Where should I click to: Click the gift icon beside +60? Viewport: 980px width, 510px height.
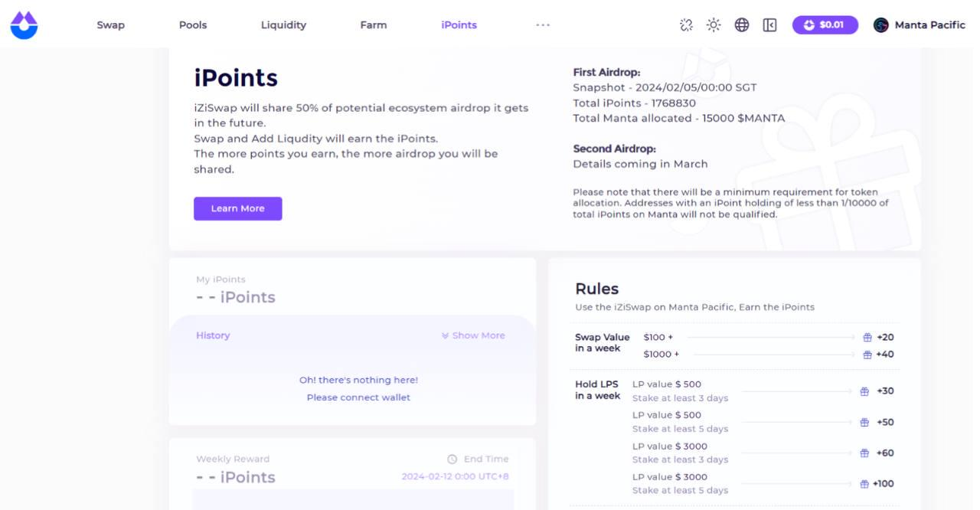click(864, 453)
